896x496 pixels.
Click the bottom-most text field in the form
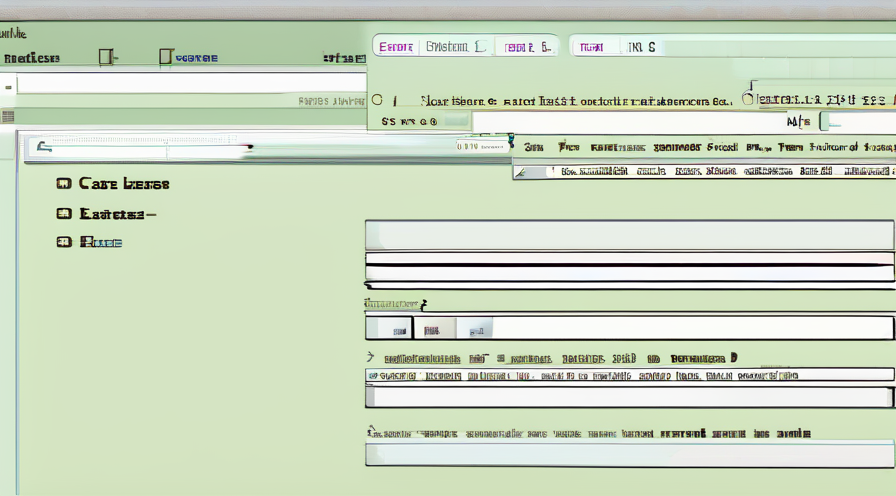click(x=628, y=455)
